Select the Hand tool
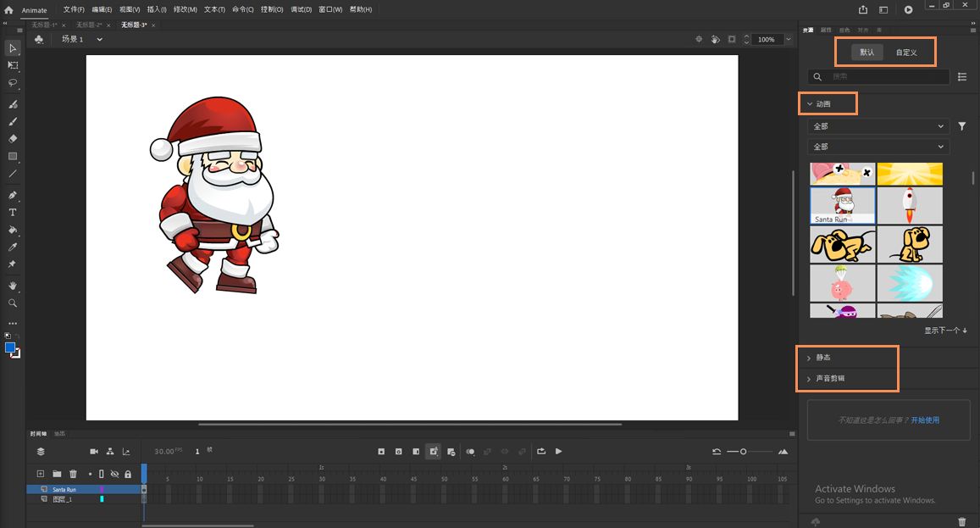The height and width of the screenshot is (528, 980). pyautogui.click(x=13, y=286)
